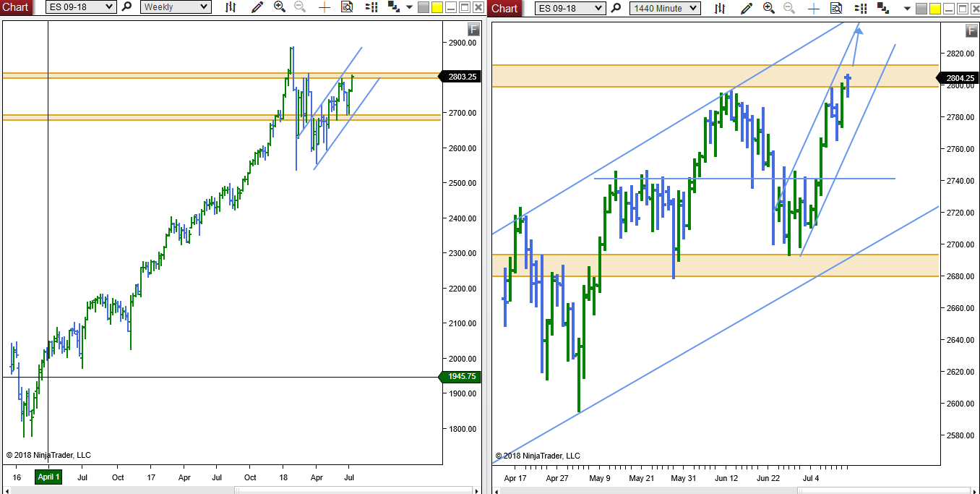Close the Weekly chart window
This screenshot has height=494, width=980.
(478, 7)
